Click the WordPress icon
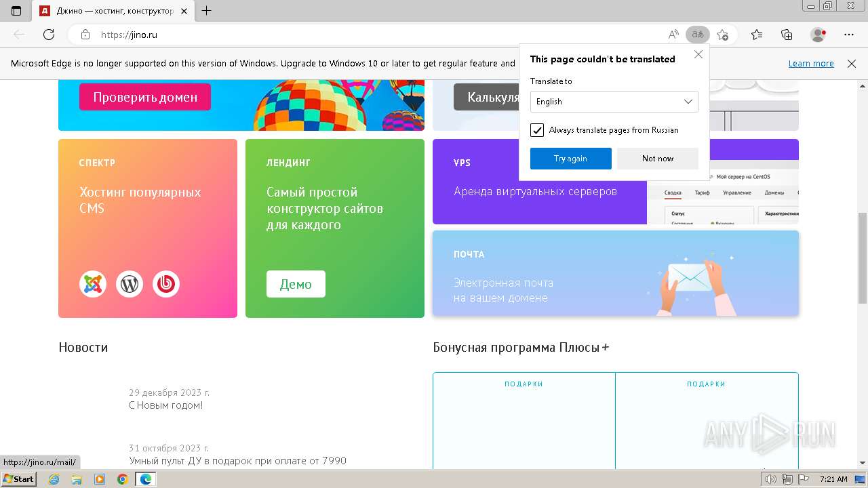This screenshot has height=488, width=868. click(130, 284)
